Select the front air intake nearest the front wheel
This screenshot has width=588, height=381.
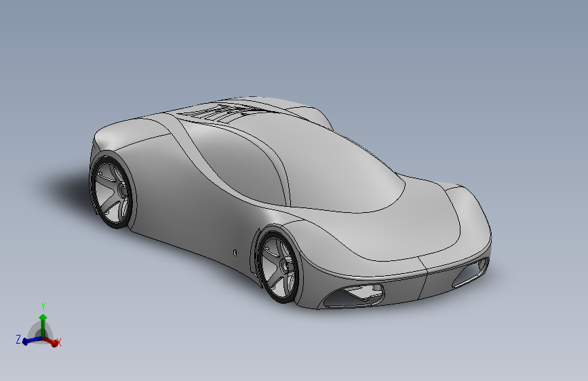click(354, 295)
